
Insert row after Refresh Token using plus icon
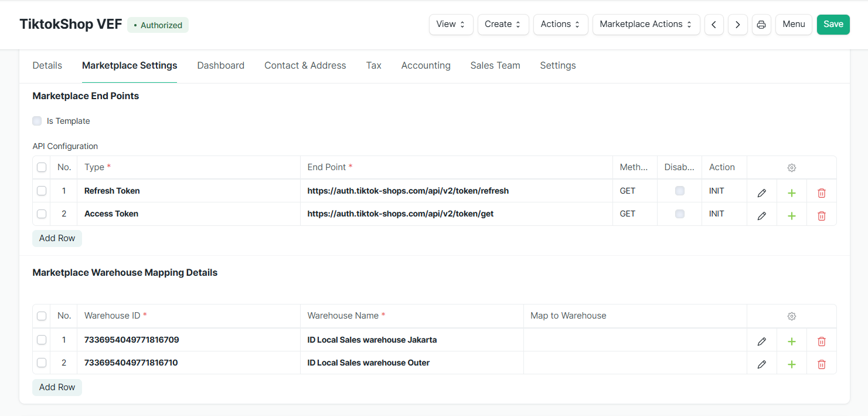792,193
